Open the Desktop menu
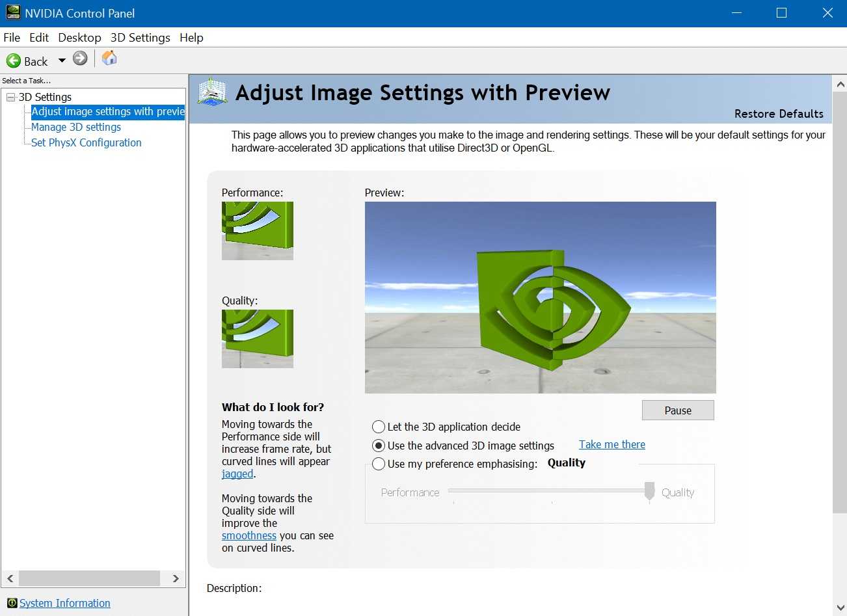This screenshot has width=847, height=616. (79, 37)
